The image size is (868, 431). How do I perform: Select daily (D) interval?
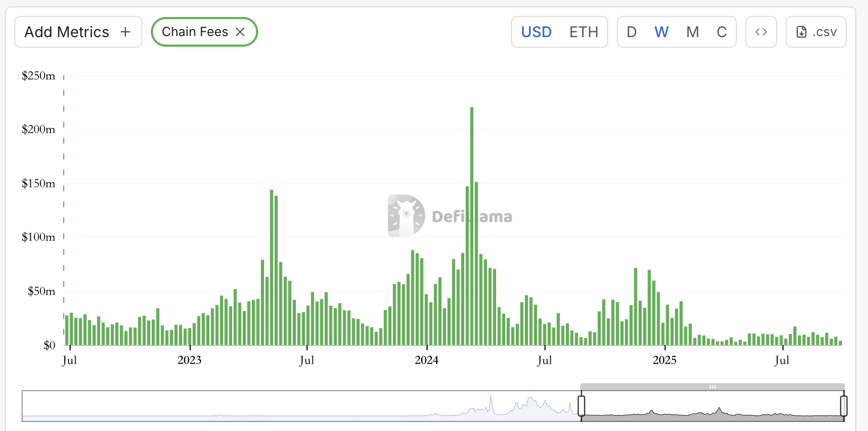tap(632, 32)
